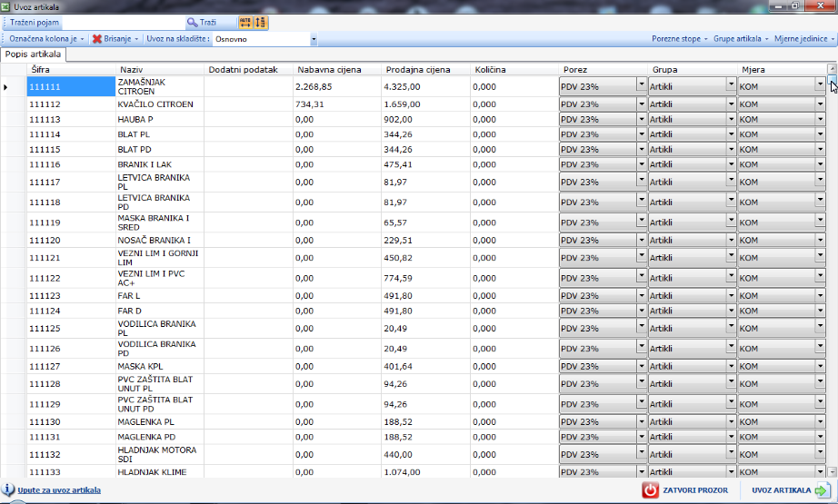Click KVAČILO CITROEN name cell
This screenshot has width=838, height=504.
[x=159, y=104]
